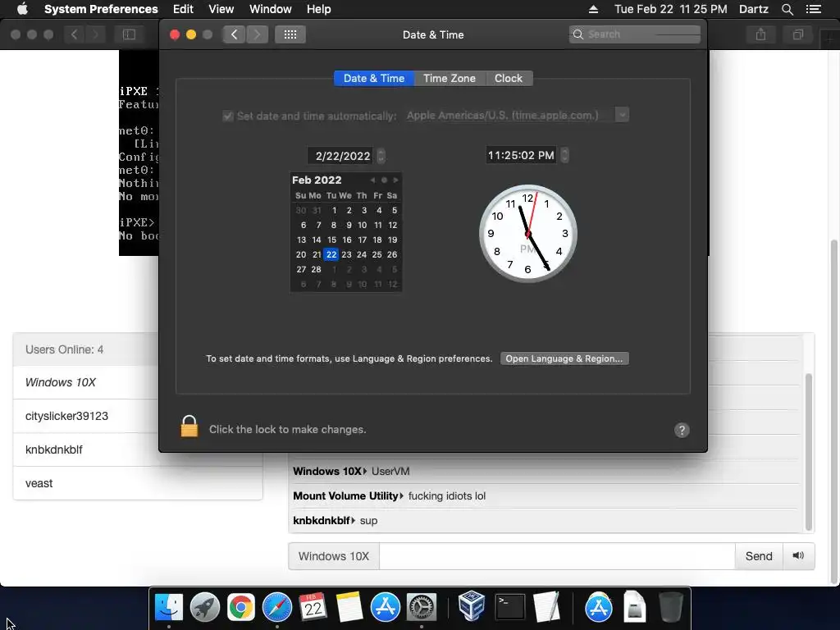This screenshot has height=630, width=840.
Task: Open System Preferences app menu
Action: (101, 9)
